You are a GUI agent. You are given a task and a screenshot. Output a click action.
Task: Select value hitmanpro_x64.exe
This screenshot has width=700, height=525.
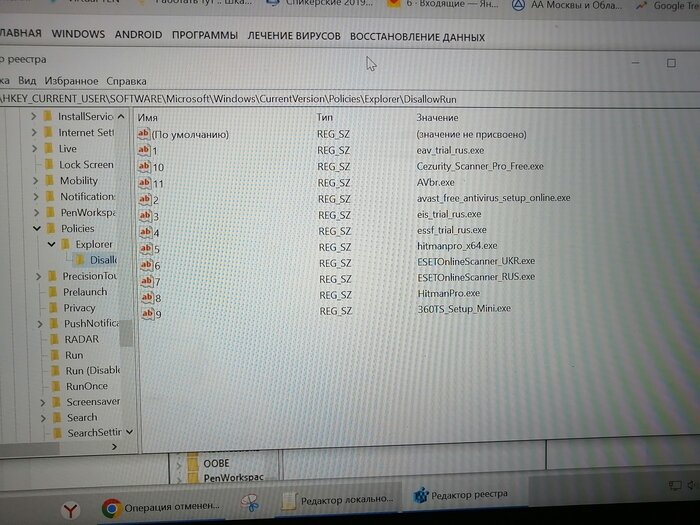457,246
